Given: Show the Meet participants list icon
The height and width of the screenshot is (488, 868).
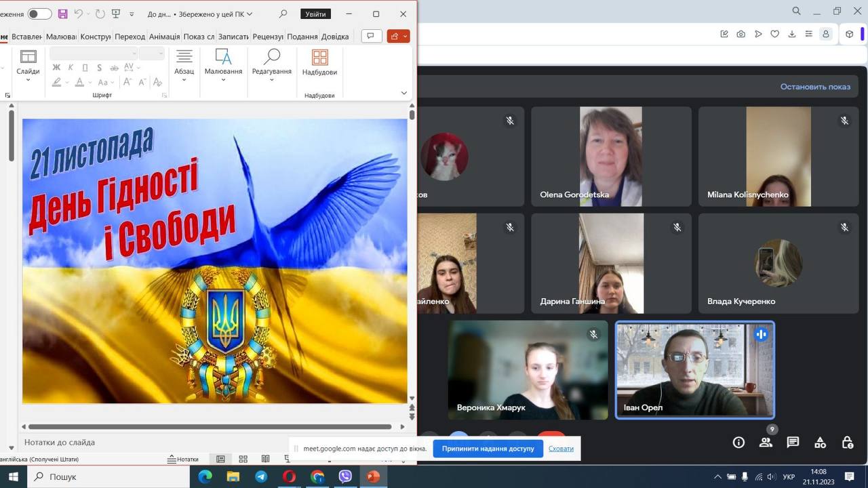Looking at the screenshot, I should pyautogui.click(x=766, y=443).
